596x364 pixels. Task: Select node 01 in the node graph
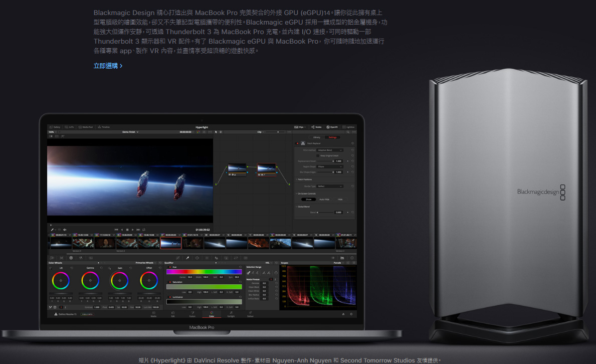pyautogui.click(x=237, y=170)
